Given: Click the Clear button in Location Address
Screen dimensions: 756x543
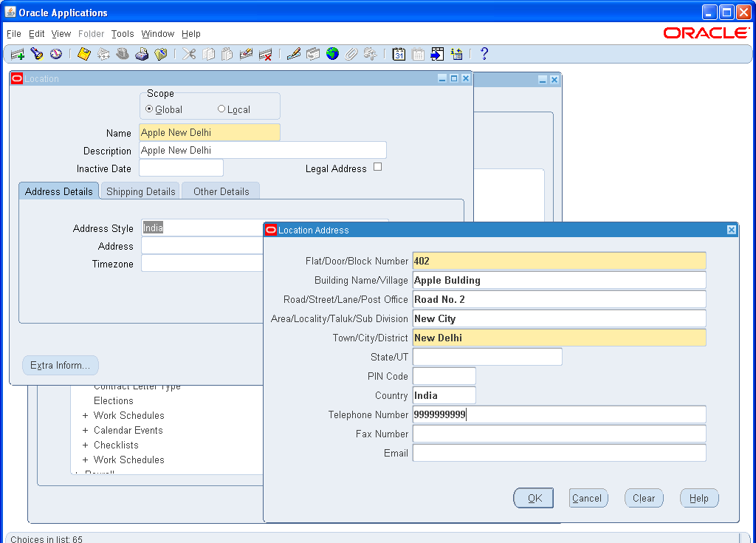Looking at the screenshot, I should [643, 497].
